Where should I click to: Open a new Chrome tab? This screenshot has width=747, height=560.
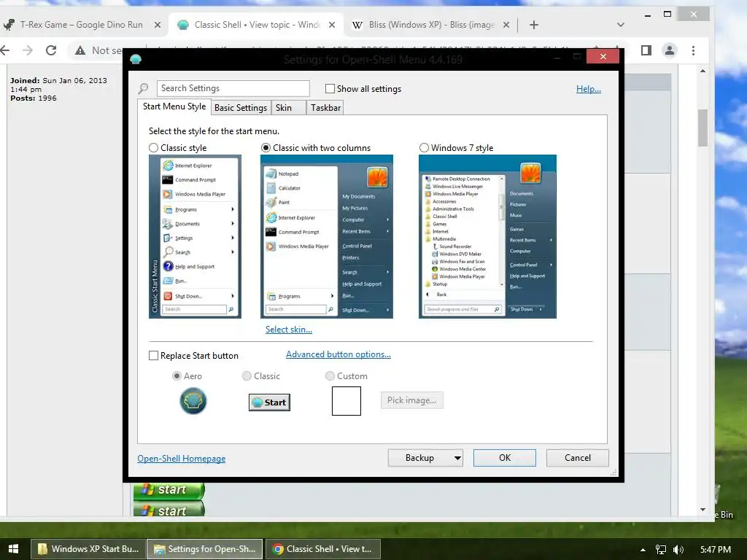(533, 25)
